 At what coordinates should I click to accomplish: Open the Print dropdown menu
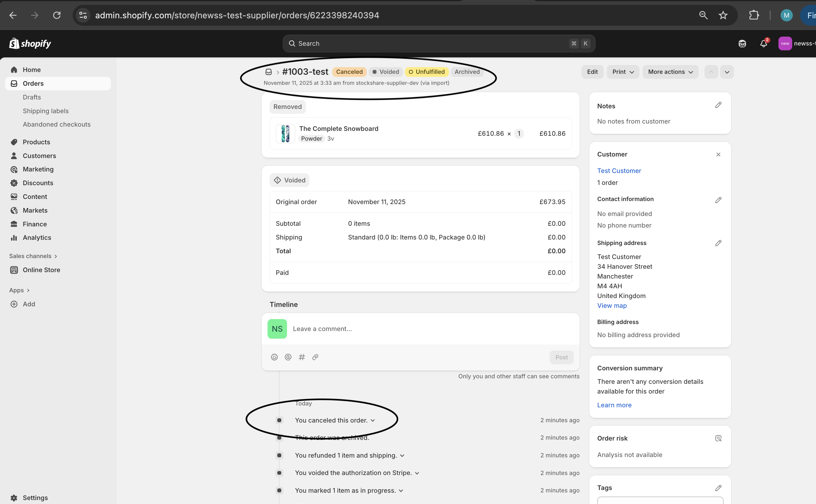click(x=622, y=72)
